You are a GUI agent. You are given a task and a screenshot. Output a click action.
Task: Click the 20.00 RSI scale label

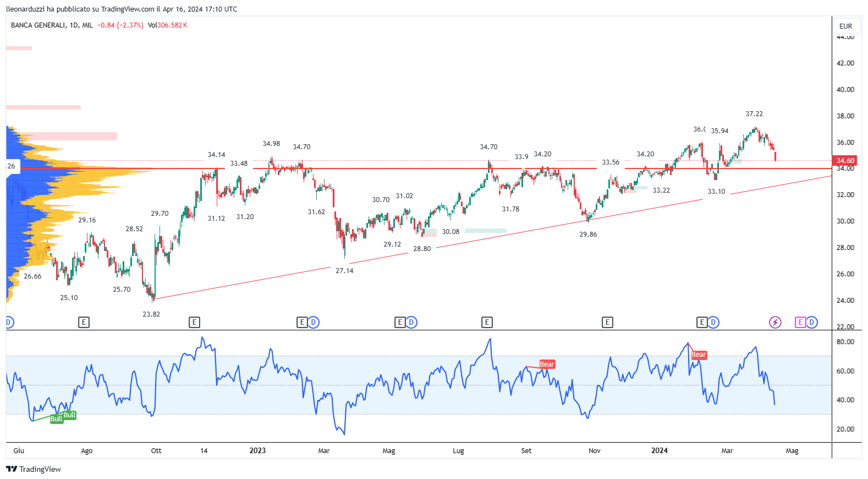point(845,429)
